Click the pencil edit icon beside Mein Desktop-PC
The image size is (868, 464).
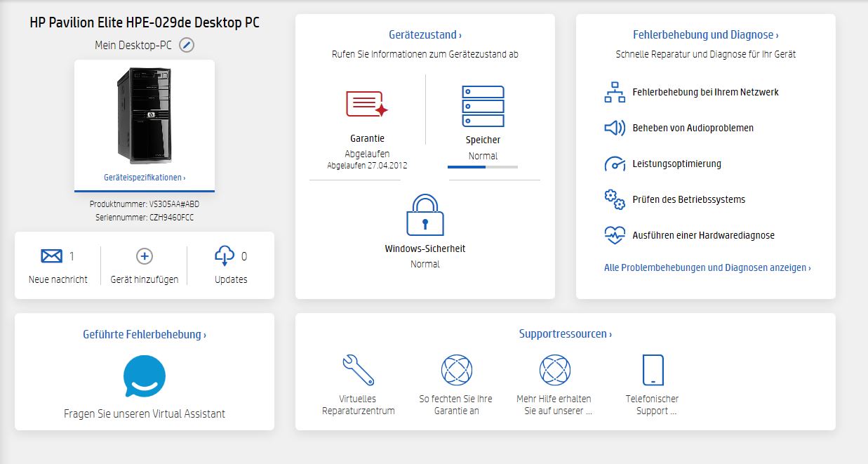click(186, 45)
